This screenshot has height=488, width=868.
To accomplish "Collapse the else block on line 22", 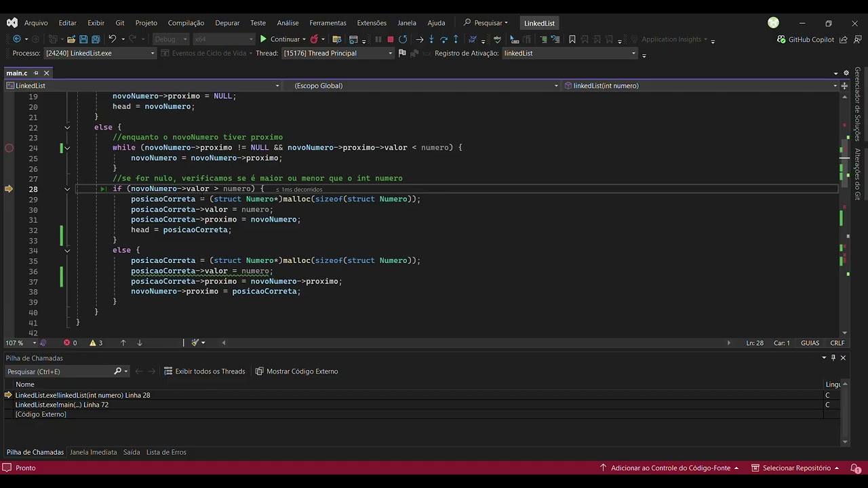I will [67, 127].
